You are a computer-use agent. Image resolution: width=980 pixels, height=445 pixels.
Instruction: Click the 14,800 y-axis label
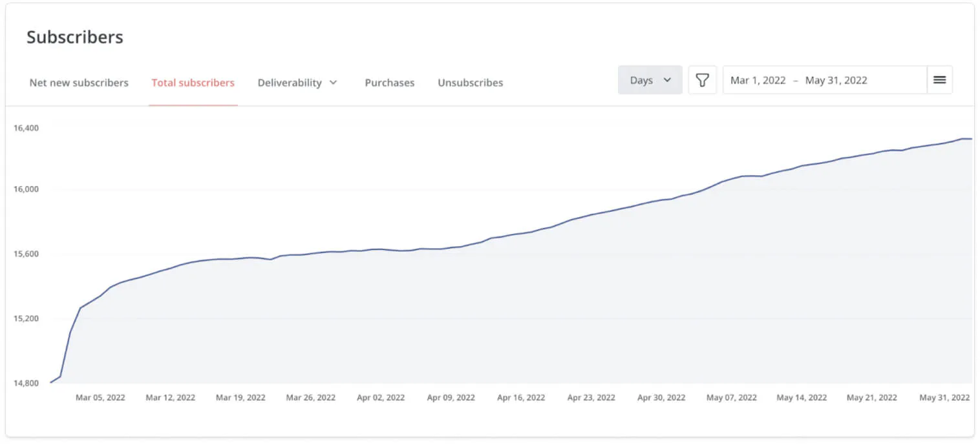click(26, 383)
